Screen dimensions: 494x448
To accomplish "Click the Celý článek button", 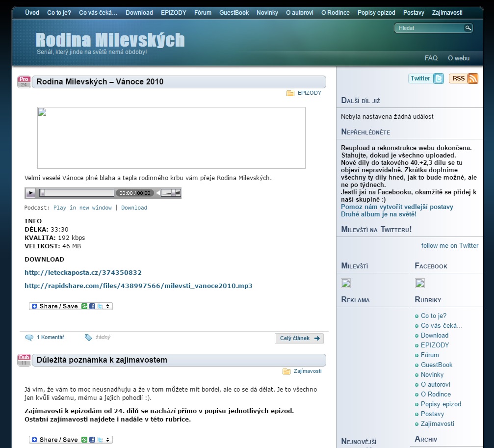I will tap(299, 338).
